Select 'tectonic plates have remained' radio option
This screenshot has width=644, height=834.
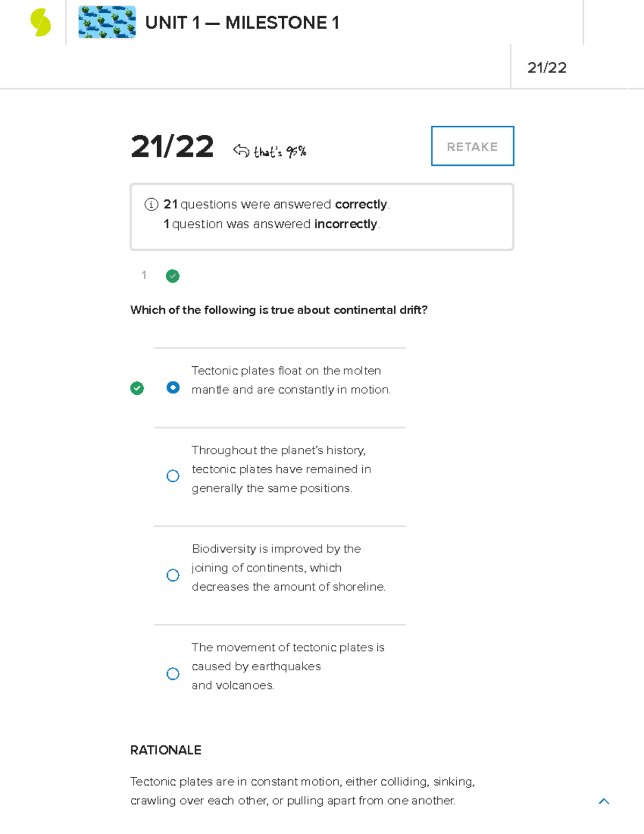point(173,476)
